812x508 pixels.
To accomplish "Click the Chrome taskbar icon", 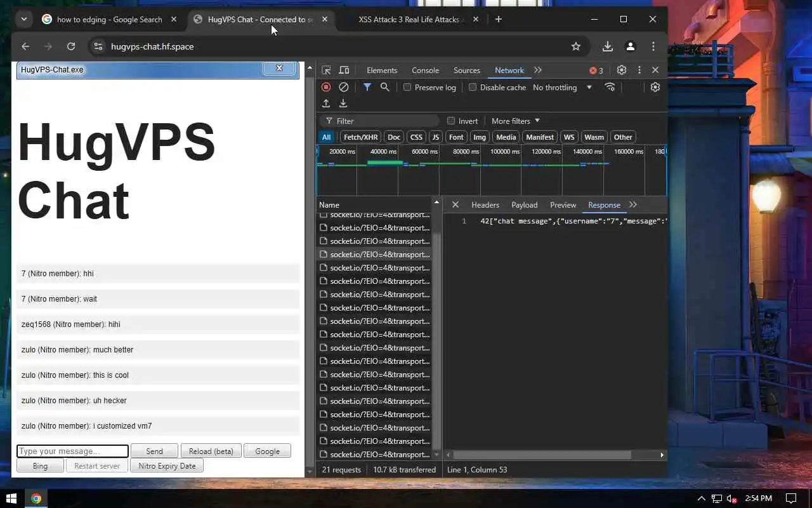I will pyautogui.click(x=36, y=498).
